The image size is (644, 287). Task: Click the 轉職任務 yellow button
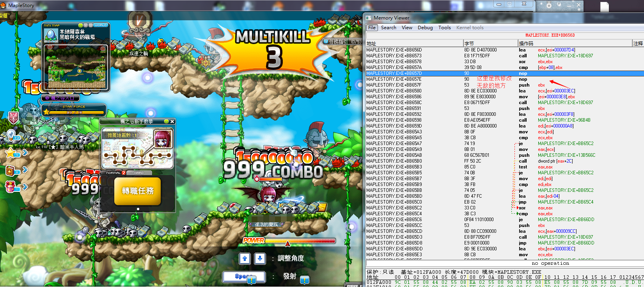click(138, 191)
